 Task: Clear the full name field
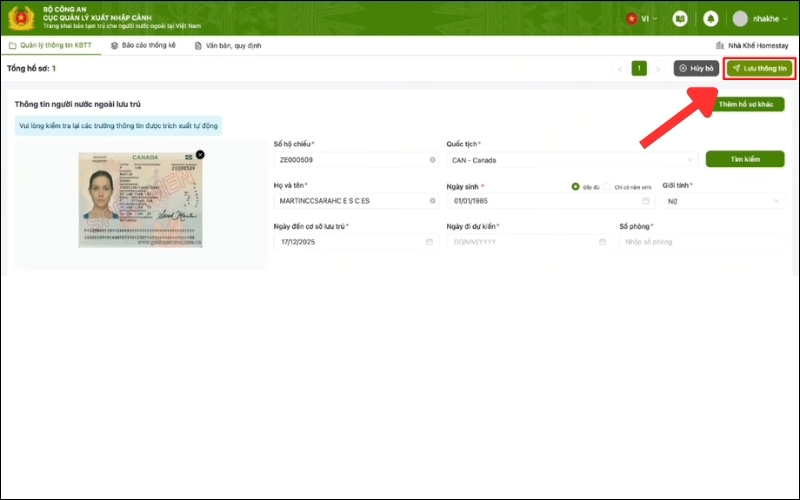point(433,201)
